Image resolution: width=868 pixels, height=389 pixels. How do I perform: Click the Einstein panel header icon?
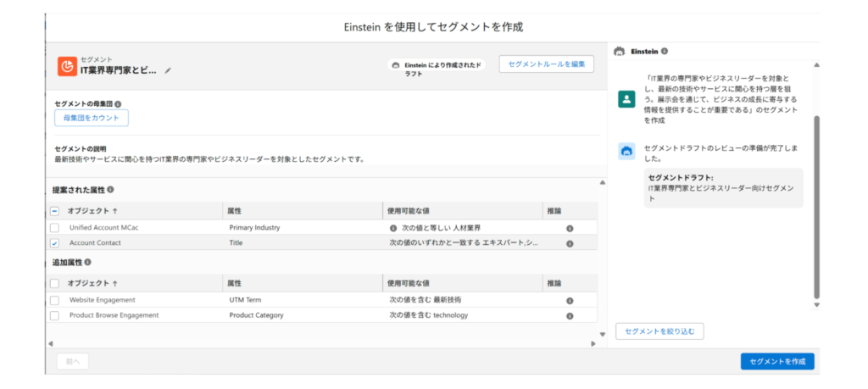pos(620,51)
